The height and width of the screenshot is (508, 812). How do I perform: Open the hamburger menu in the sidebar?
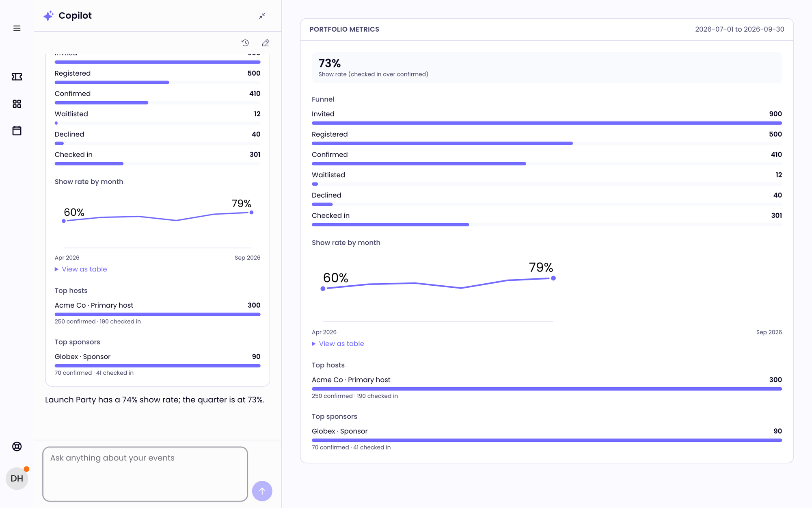tap(17, 28)
